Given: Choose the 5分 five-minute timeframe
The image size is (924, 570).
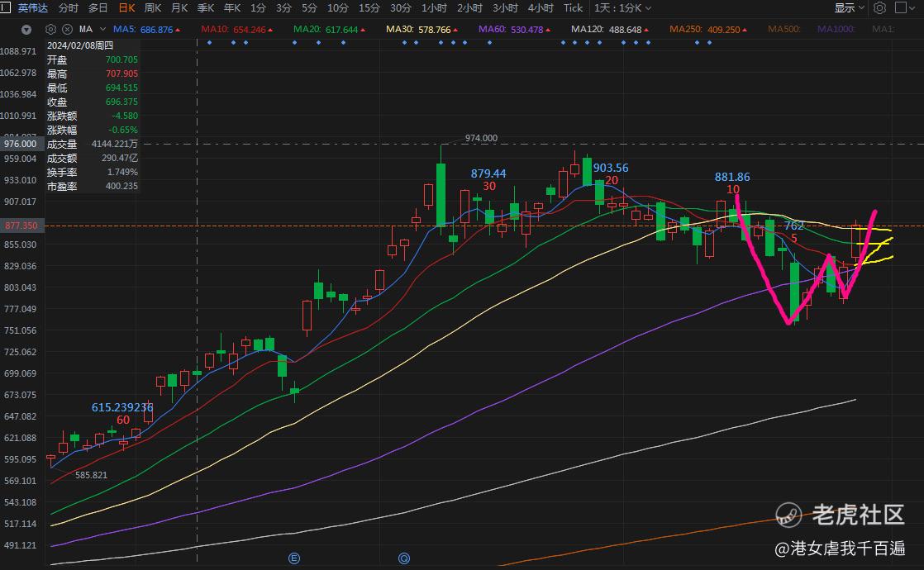Looking at the screenshot, I should (309, 7).
